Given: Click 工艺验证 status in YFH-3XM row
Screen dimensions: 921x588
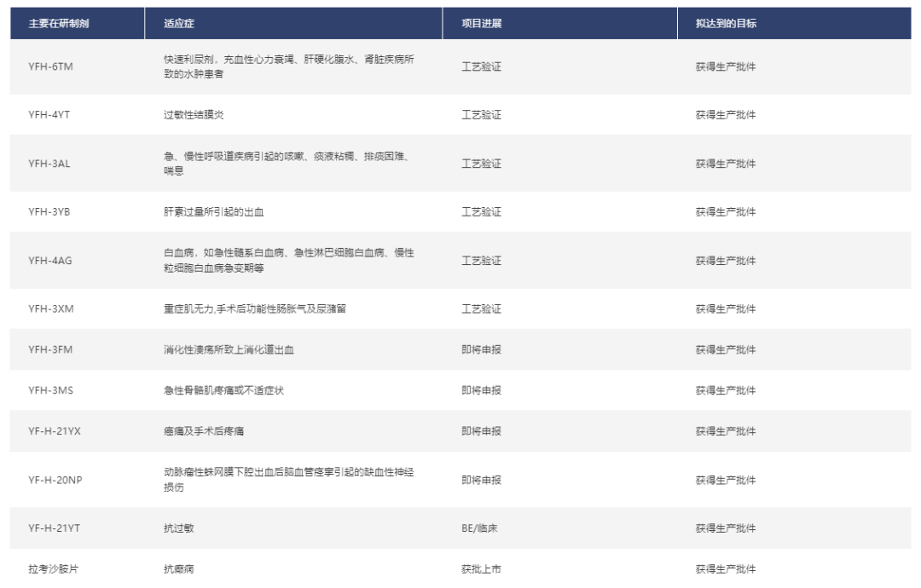Looking at the screenshot, I should (481, 308).
